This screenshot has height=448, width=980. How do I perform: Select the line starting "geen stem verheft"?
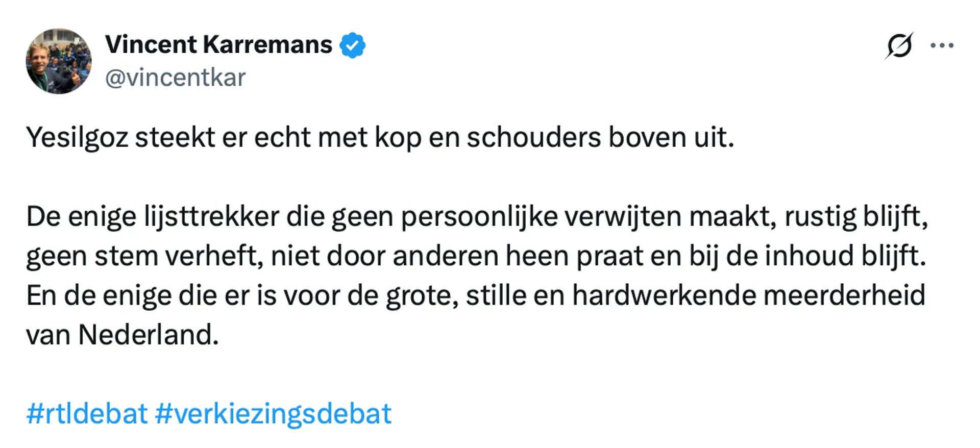click(476, 256)
